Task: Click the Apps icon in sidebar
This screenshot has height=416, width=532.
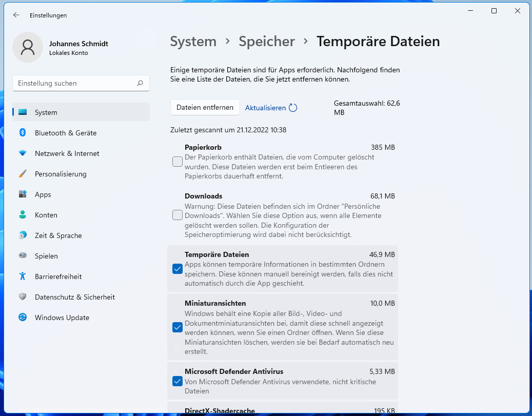Action: [23, 194]
